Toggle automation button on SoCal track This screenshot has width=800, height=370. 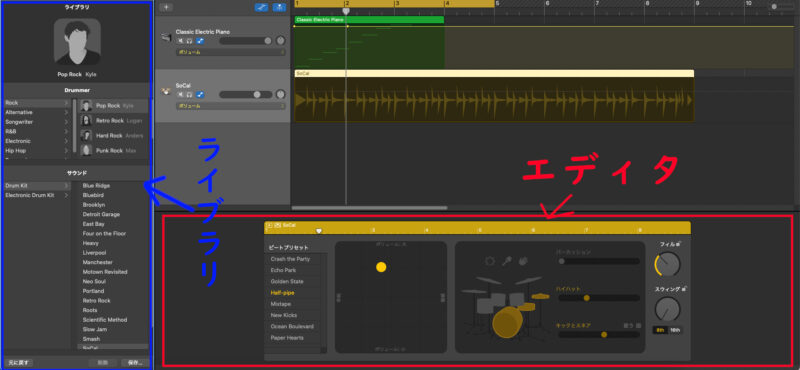[200, 94]
